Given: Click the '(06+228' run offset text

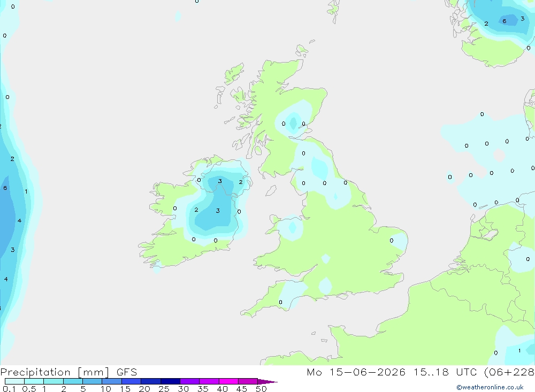Looking at the screenshot, I should 509,372.
